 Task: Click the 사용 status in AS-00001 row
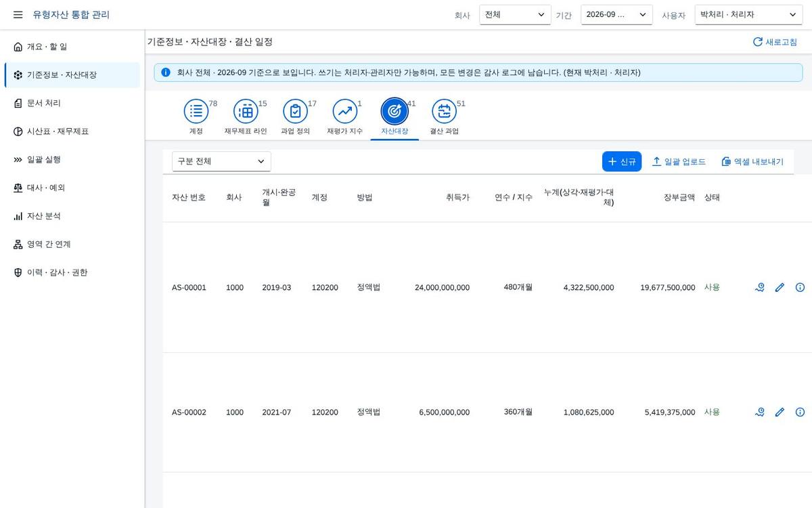tap(712, 287)
